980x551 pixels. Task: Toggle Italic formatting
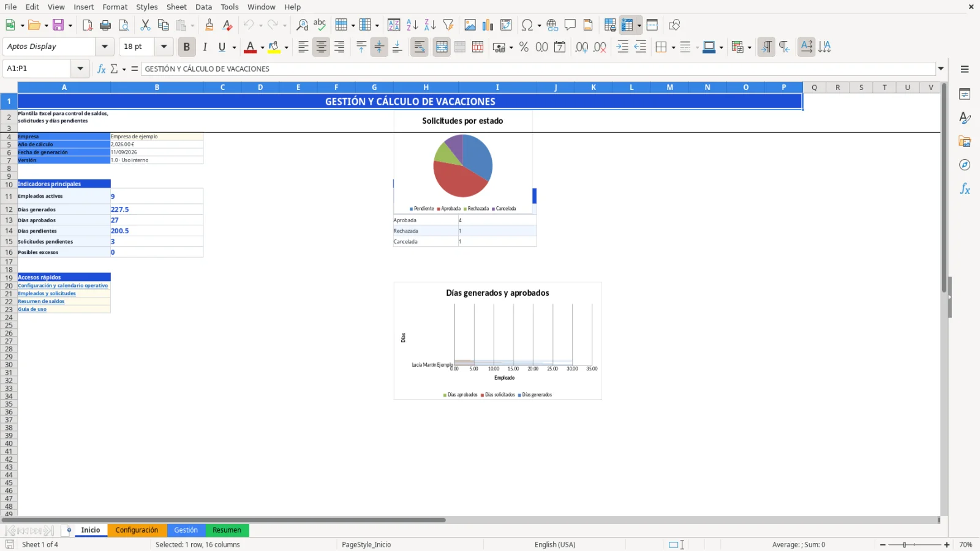pos(205,47)
